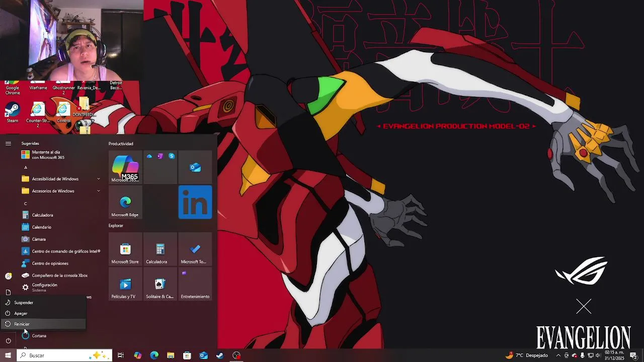Screen dimensions: 644x362
Task: Switch to OBS Studio on the taskbar
Action: (236, 355)
